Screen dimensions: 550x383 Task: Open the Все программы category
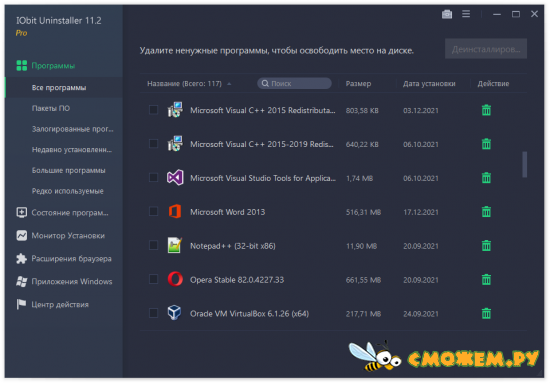[63, 87]
